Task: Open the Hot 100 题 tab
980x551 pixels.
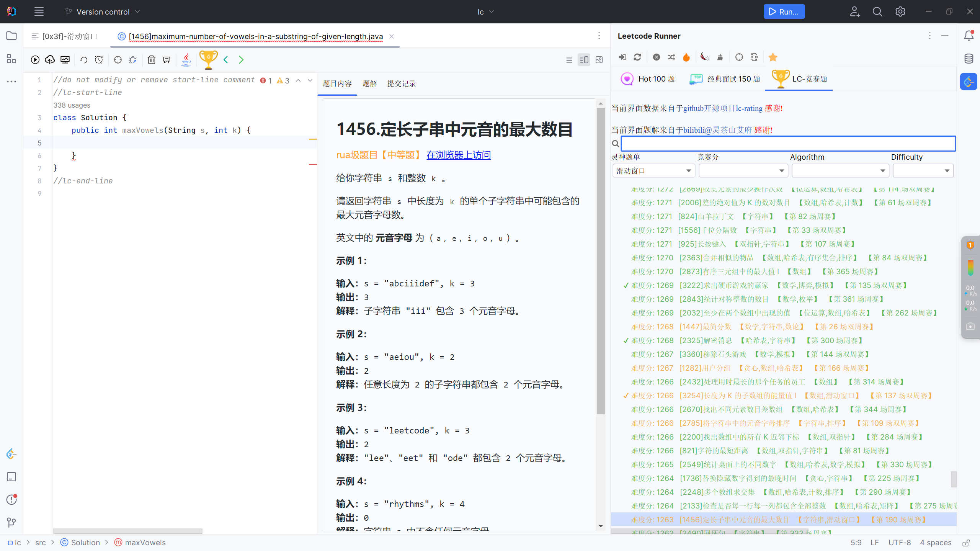Action: 648,79
